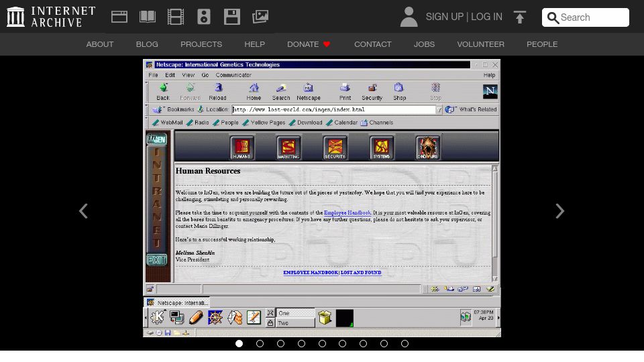Click the upload arrow icon
The width and height of the screenshot is (644, 362).
520,17
